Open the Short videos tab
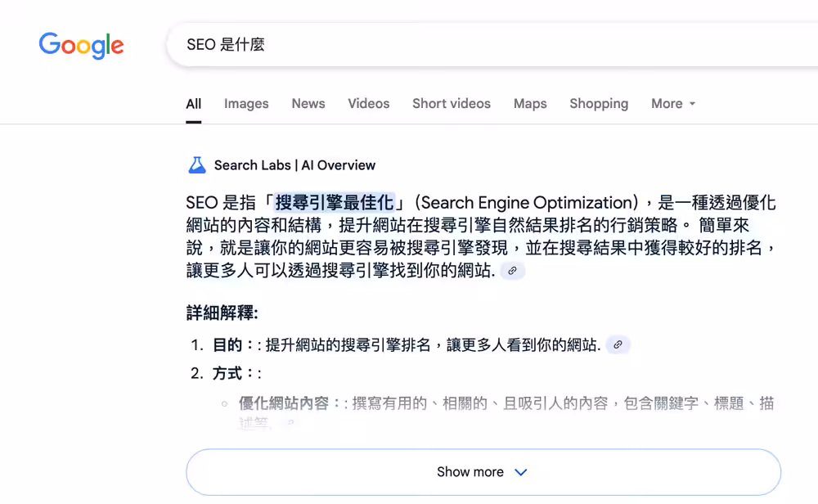 pyautogui.click(x=452, y=104)
